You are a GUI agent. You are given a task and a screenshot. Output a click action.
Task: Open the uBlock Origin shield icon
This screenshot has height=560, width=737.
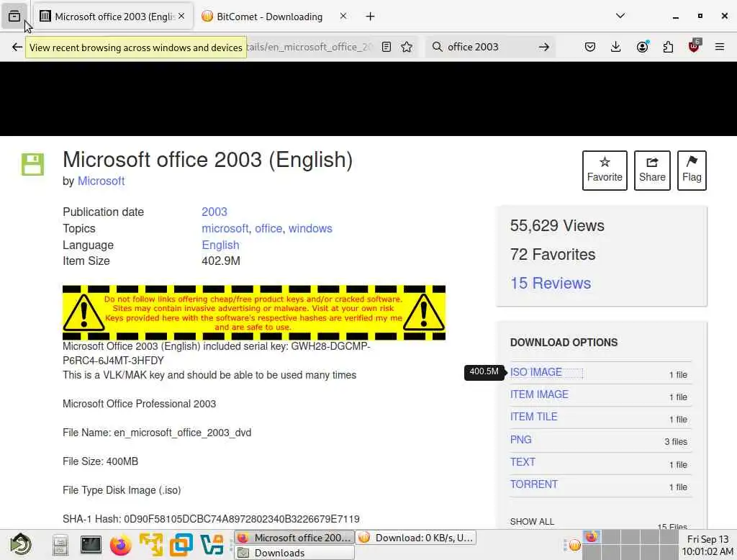pos(694,46)
